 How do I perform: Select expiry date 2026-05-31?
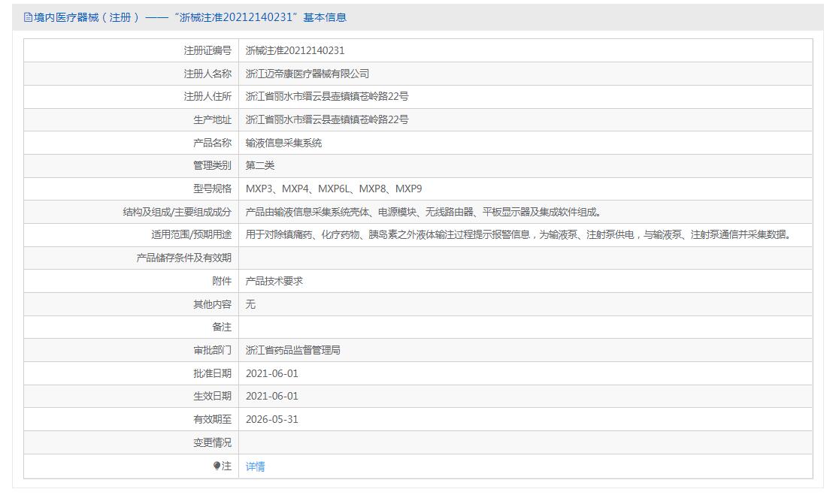(272, 420)
